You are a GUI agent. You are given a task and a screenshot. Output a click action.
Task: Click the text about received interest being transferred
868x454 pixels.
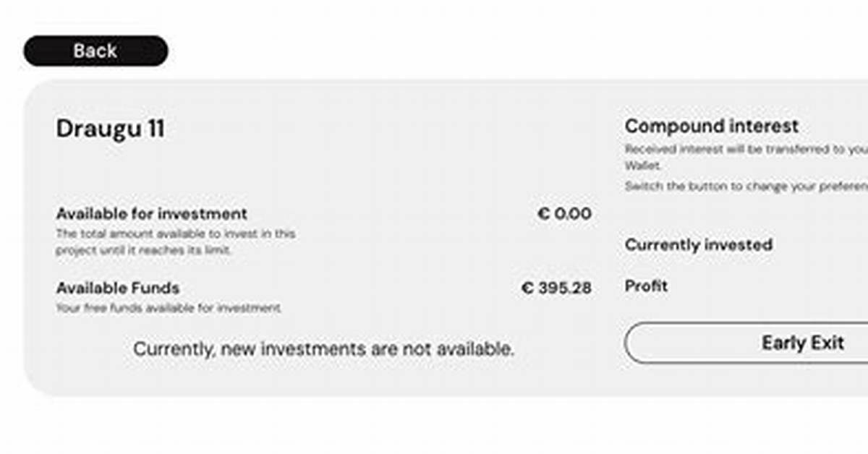click(746, 149)
